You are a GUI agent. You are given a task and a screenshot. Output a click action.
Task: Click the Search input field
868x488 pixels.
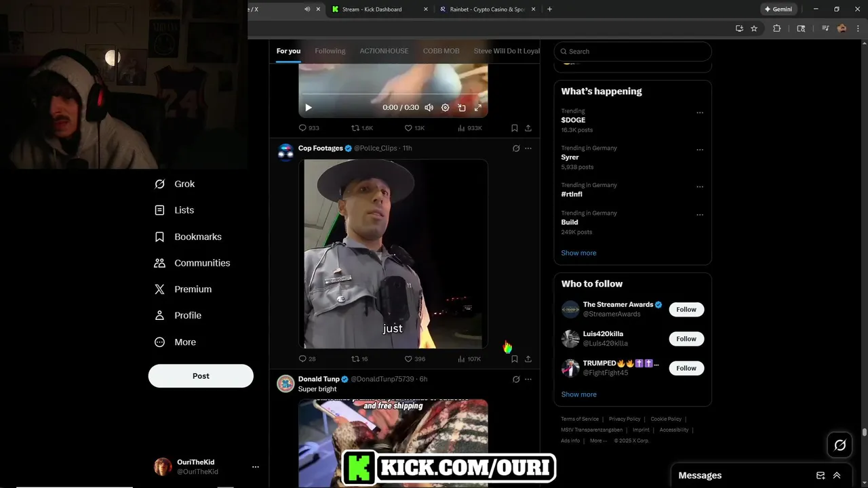[x=633, y=52]
